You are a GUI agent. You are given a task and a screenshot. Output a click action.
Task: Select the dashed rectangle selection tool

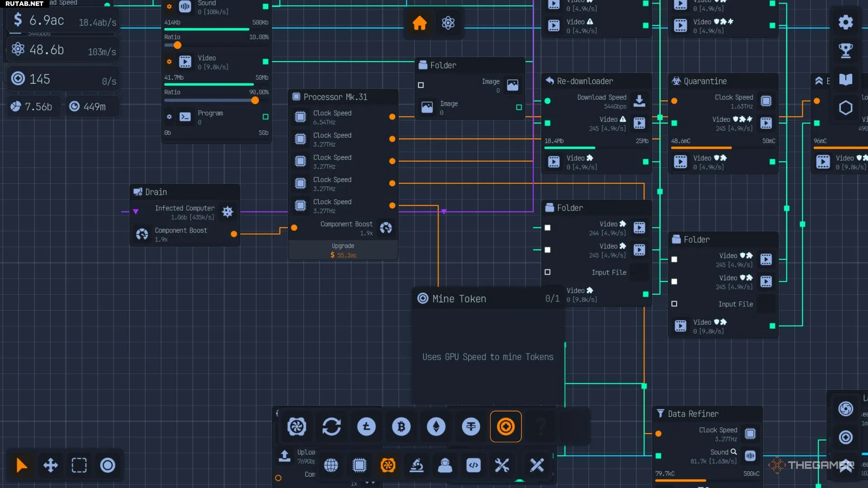pyautogui.click(x=79, y=465)
